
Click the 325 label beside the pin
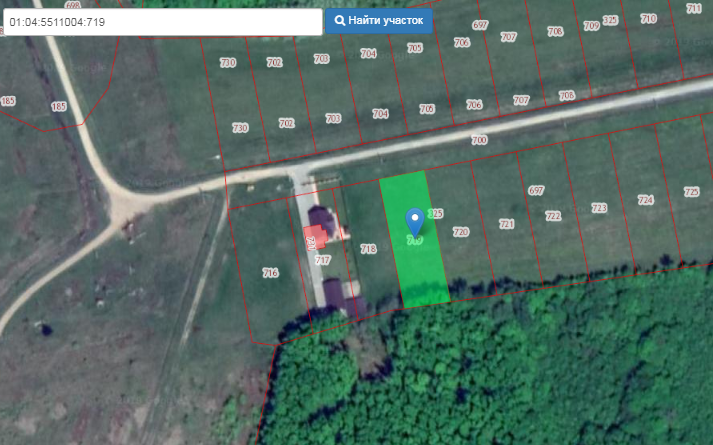(x=435, y=214)
